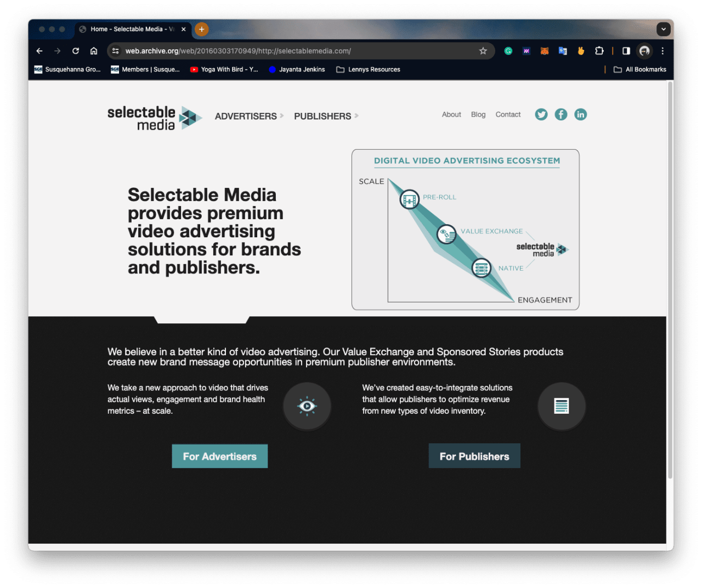Click the eye icon for advertisers
Image resolution: width=702 pixels, height=588 pixels.
coord(307,406)
